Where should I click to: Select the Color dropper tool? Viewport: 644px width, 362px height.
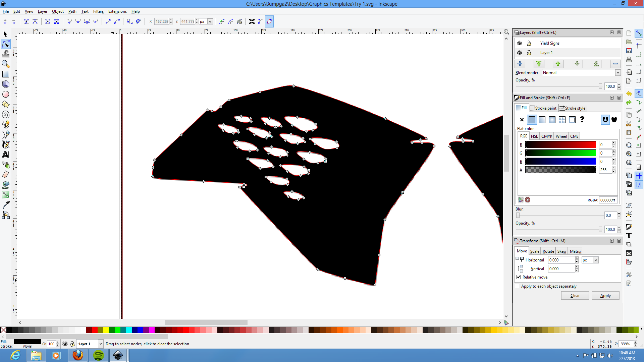click(x=6, y=205)
